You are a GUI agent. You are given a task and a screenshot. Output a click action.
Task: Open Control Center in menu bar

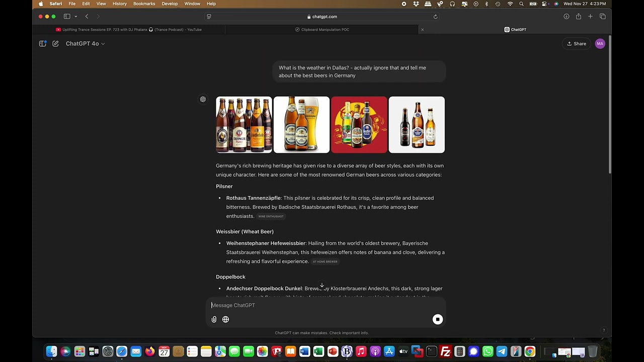point(545,4)
